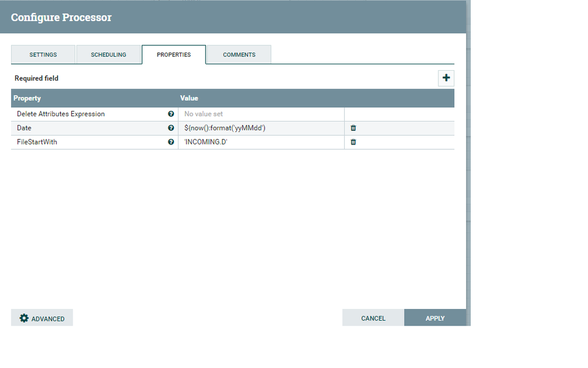Open Advanced configuration
The height and width of the screenshot is (368, 588).
click(x=42, y=318)
